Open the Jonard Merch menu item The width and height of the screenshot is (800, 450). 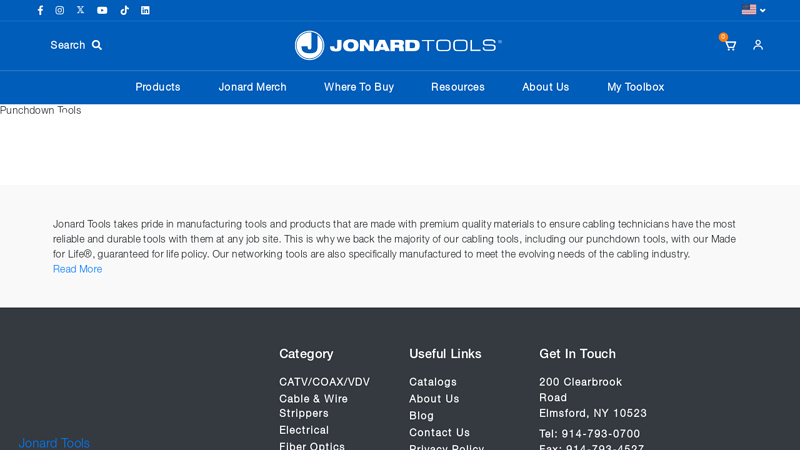click(x=253, y=87)
